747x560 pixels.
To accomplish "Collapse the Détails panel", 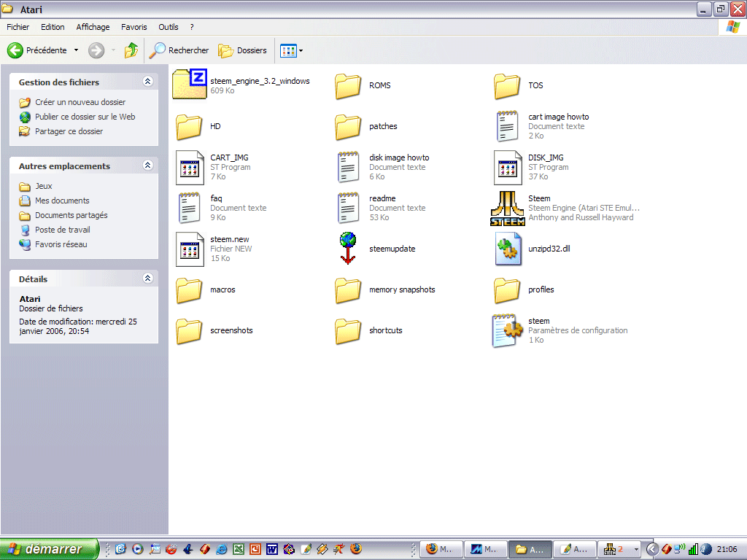I will (147, 278).
